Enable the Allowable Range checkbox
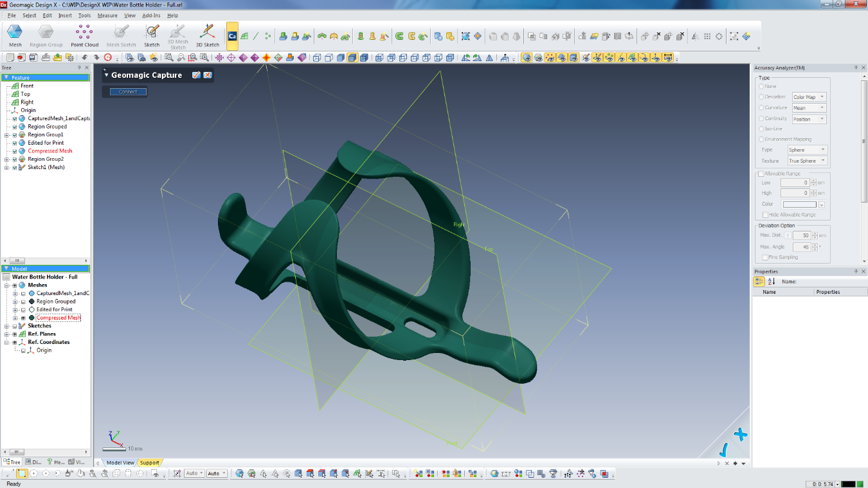 pyautogui.click(x=761, y=174)
